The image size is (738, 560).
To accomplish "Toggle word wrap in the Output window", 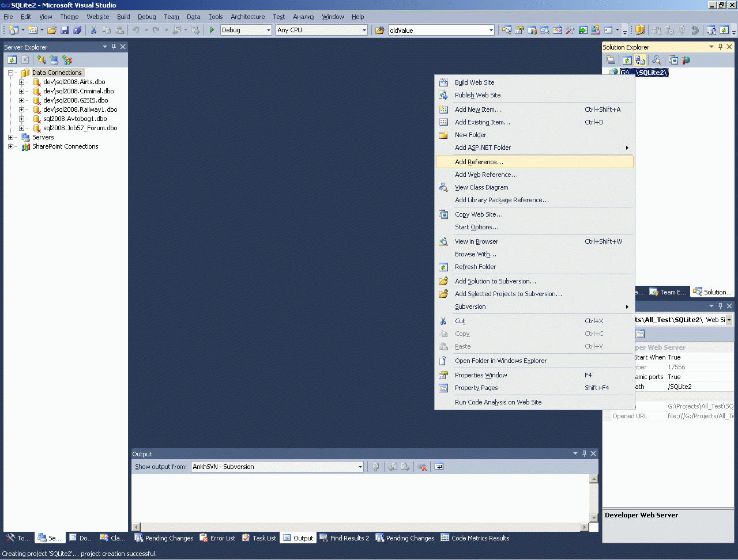I will (x=439, y=467).
